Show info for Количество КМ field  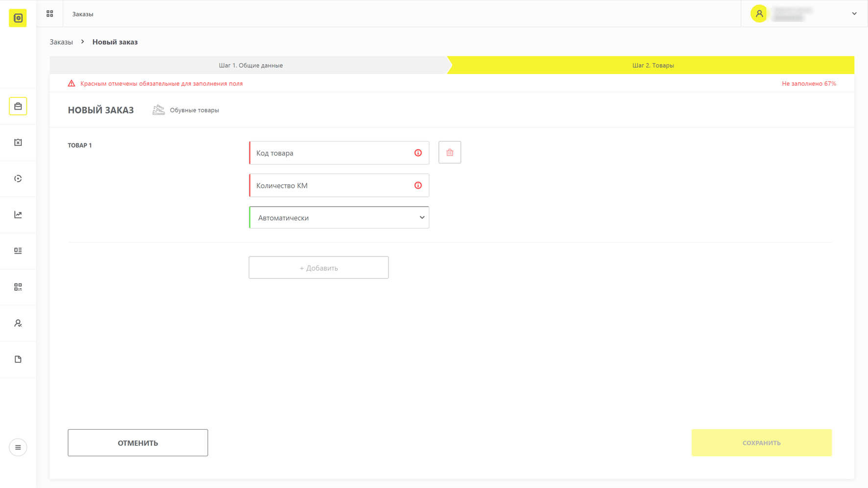pyautogui.click(x=418, y=186)
